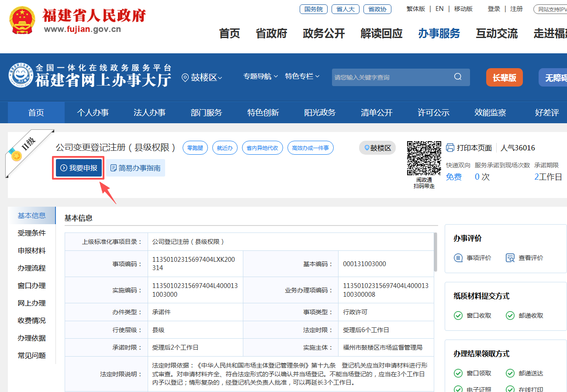Click the checkmark beside 窗口领取
Image resolution: width=567 pixels, height=392 pixels.
458,373
